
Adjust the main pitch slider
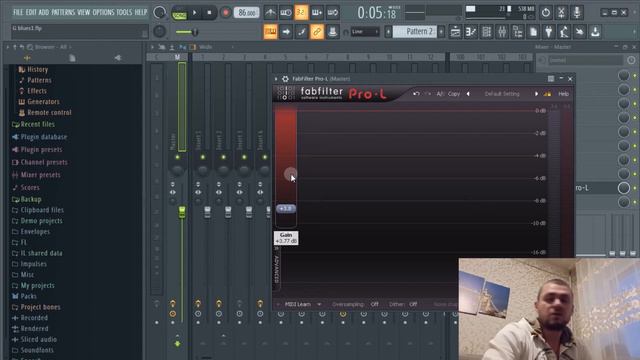[x=187, y=32]
